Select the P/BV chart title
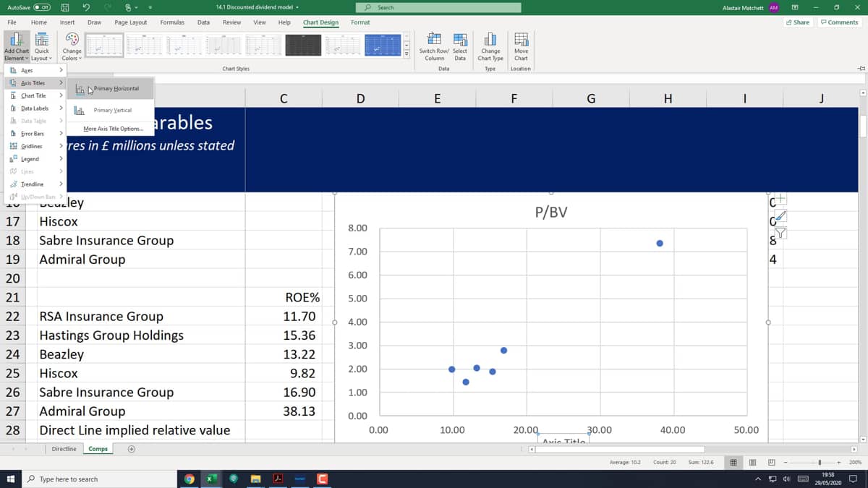This screenshot has height=488, width=868. pos(551,212)
